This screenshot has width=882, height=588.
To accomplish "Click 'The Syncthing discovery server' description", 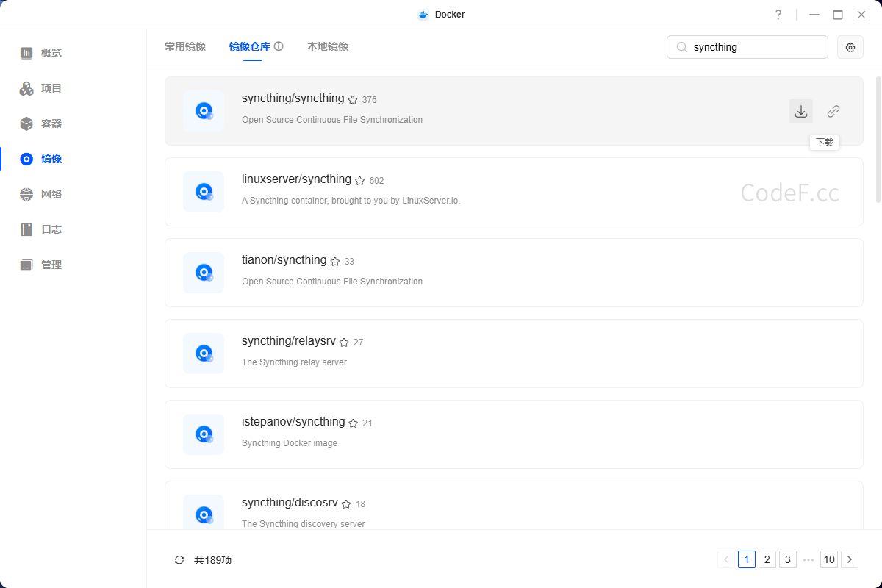I will click(304, 524).
